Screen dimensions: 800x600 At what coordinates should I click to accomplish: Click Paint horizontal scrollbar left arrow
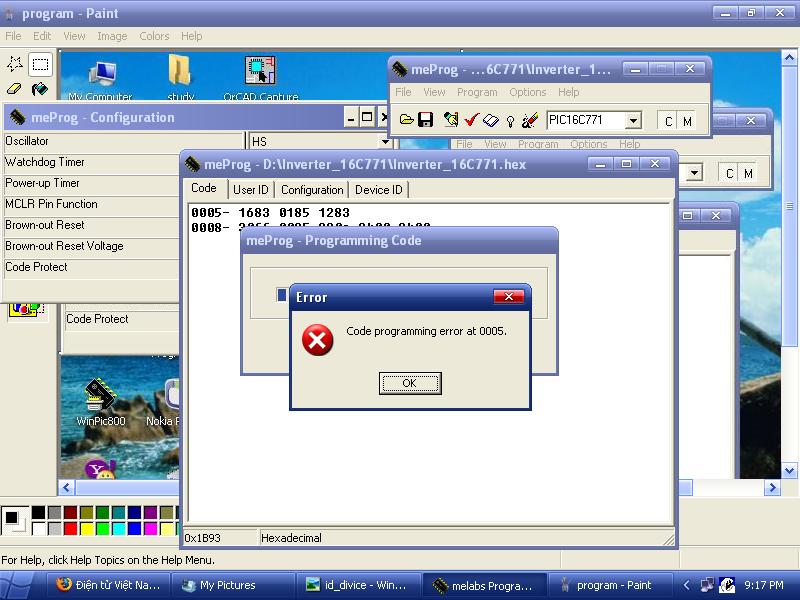click(x=67, y=488)
